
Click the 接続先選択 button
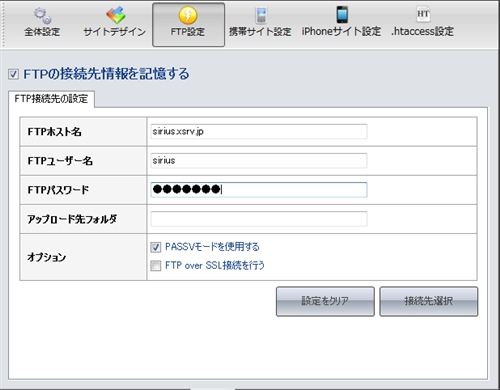click(429, 301)
